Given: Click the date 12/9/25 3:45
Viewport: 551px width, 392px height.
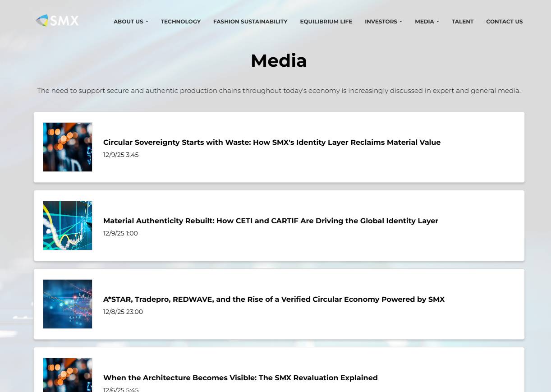Looking at the screenshot, I should point(121,155).
